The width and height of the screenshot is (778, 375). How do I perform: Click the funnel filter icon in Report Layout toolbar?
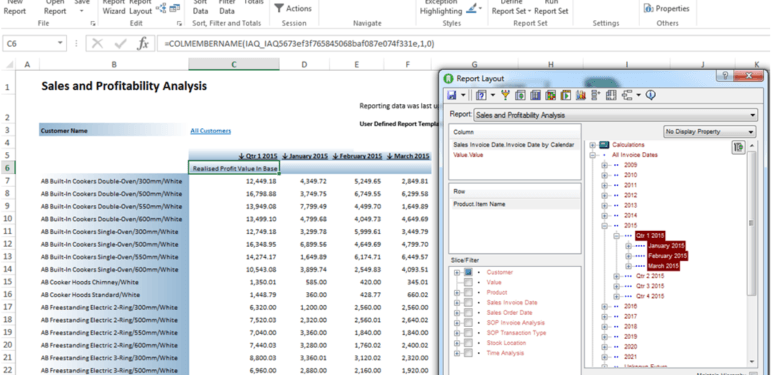[506, 95]
